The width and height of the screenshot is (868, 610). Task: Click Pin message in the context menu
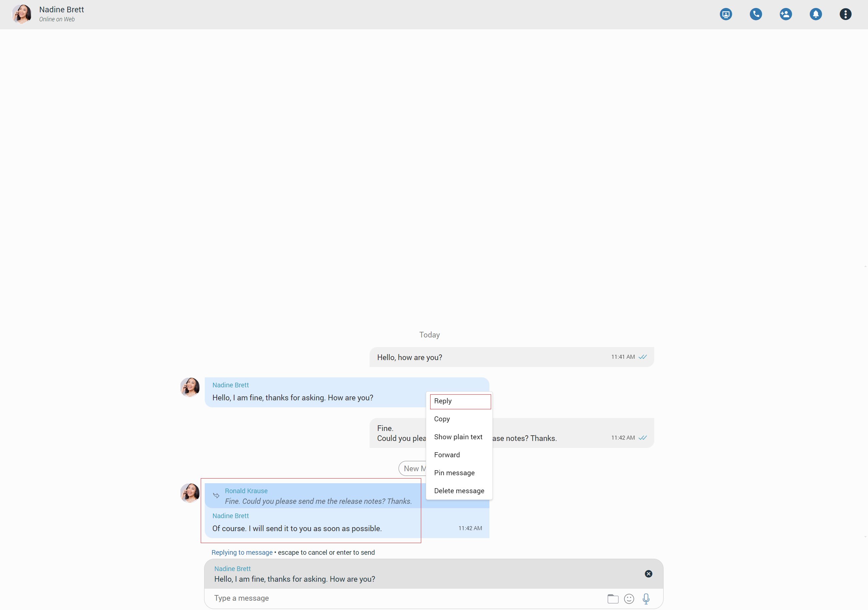click(454, 473)
